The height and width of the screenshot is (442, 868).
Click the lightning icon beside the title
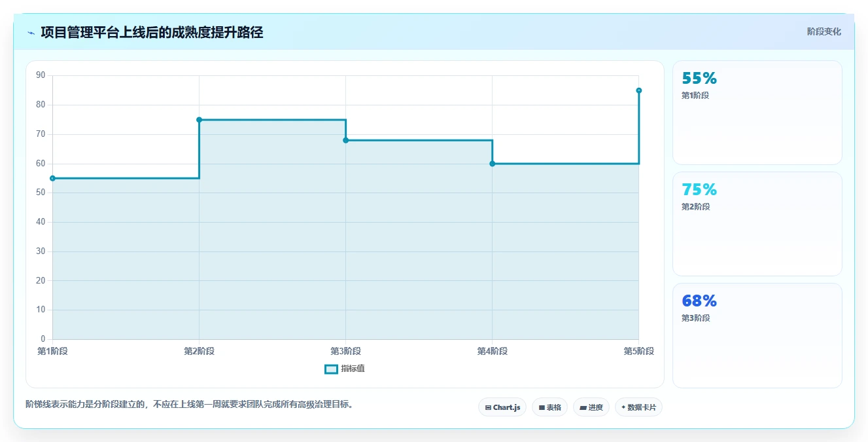point(31,33)
